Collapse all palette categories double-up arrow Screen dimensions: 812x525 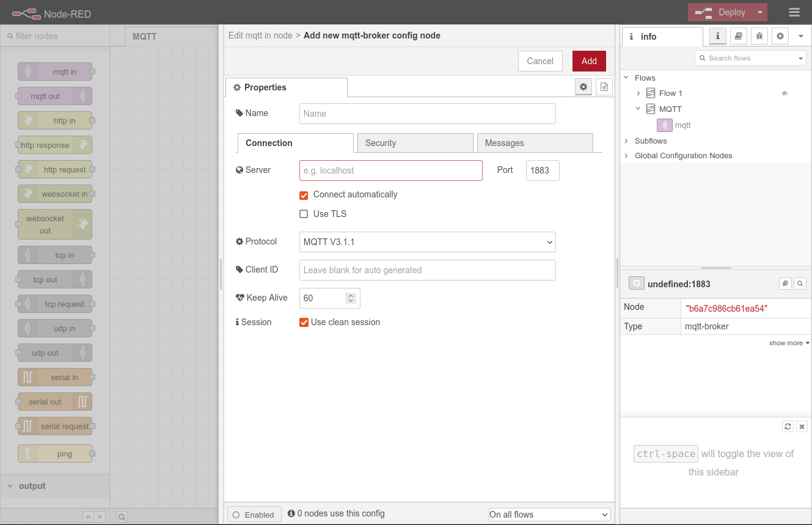[88, 516]
